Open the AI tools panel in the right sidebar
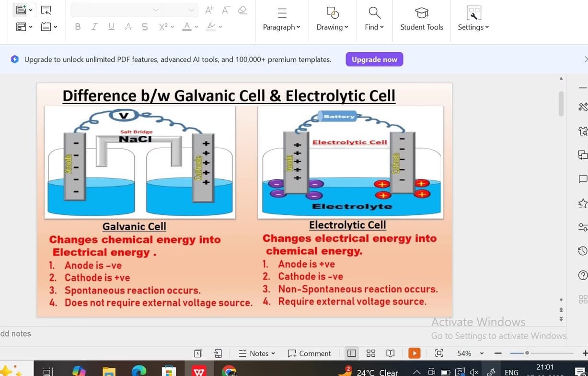588x376 pixels. (582, 106)
